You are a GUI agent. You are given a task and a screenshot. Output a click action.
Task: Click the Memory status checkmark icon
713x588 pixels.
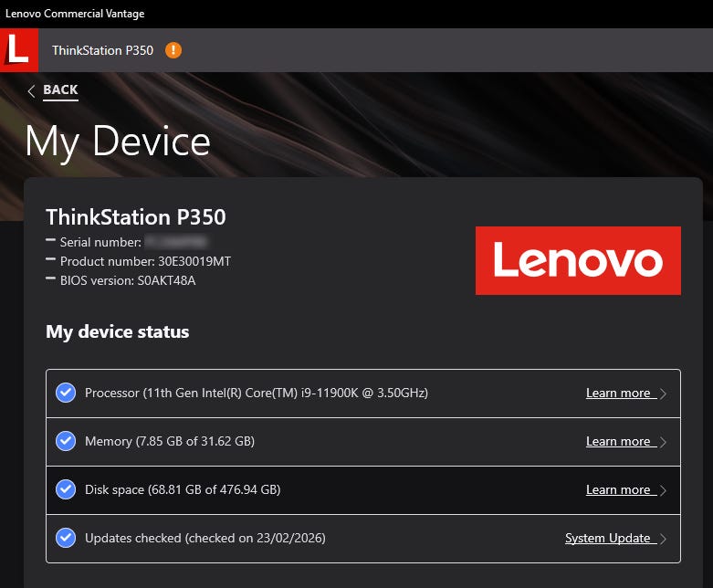(x=66, y=441)
